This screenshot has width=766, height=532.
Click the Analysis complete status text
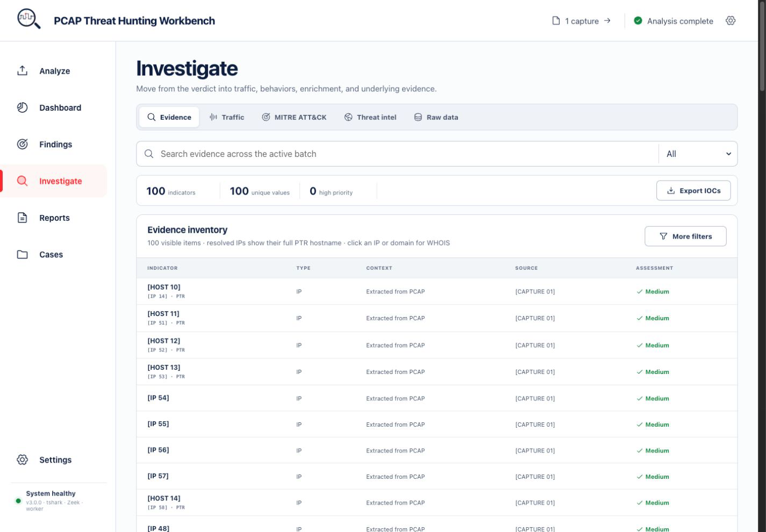tap(680, 21)
